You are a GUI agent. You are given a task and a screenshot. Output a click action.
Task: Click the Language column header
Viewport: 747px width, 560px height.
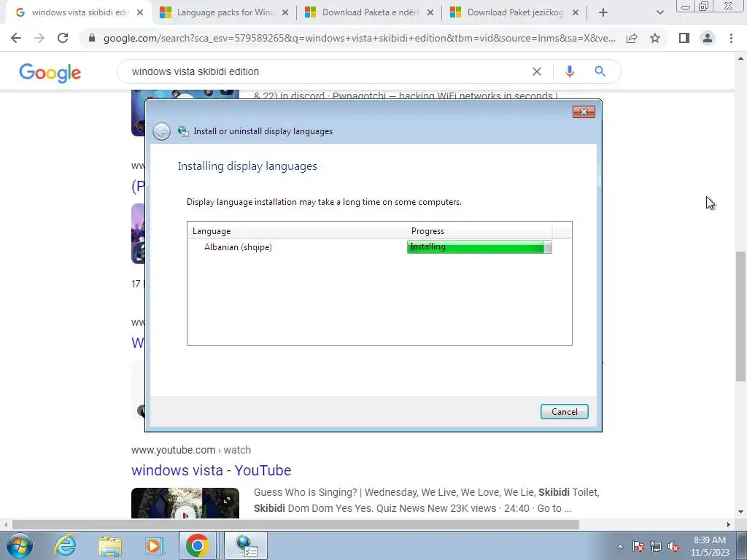(x=298, y=231)
